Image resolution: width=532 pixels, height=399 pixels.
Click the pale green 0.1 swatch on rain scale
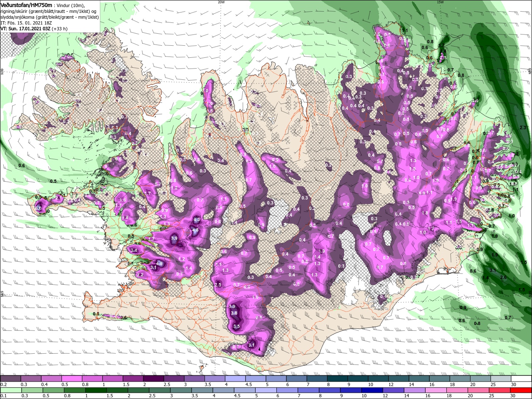pos(10,390)
